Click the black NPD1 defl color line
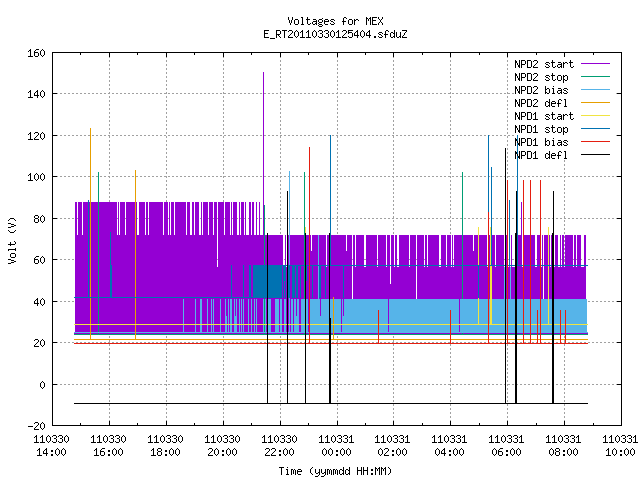Image resolution: width=640 pixels, height=480 pixels. click(596, 155)
